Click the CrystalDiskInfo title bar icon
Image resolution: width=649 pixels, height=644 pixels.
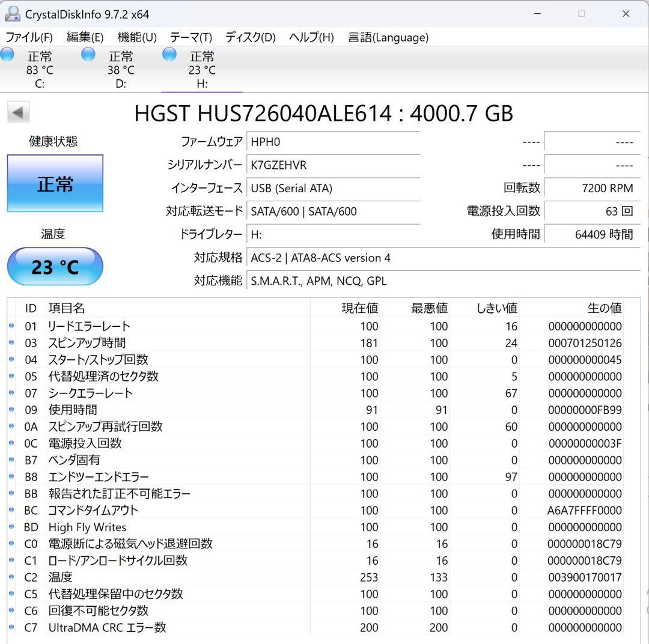[x=13, y=13]
